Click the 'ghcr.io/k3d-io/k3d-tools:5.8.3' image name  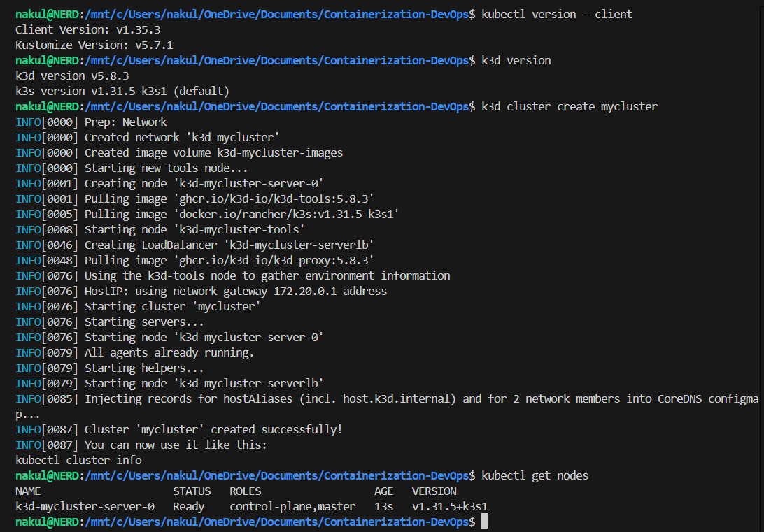click(x=274, y=199)
